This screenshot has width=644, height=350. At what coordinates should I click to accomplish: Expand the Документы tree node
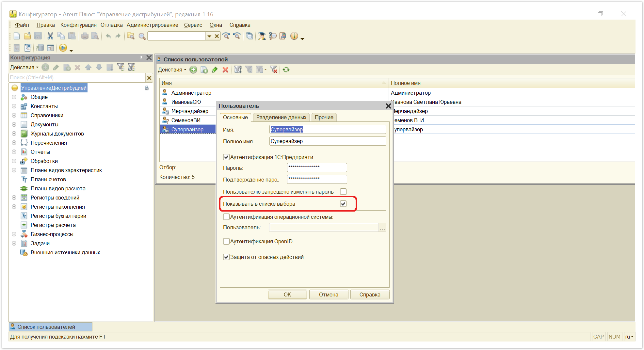tap(14, 124)
